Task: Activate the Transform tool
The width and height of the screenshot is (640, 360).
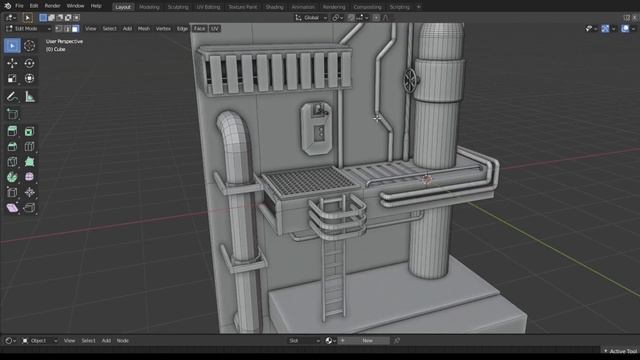Action: [x=29, y=78]
